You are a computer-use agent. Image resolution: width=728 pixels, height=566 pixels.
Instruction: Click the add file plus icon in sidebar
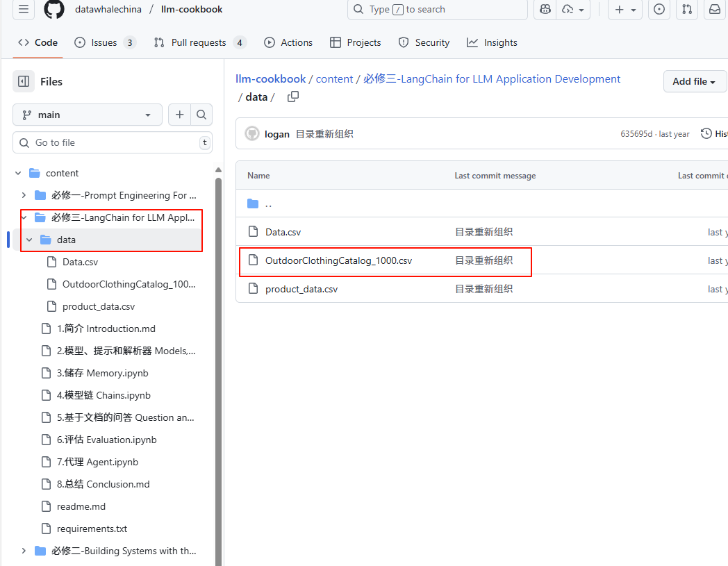pyautogui.click(x=180, y=115)
